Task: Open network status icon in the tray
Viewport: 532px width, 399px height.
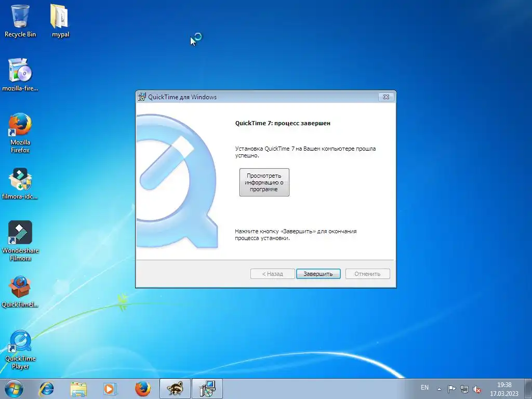Action: [x=464, y=389]
